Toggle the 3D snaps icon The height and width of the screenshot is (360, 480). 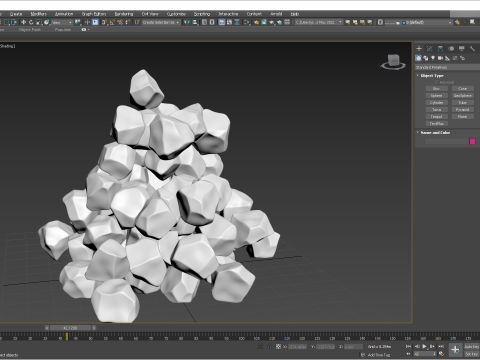104,22
